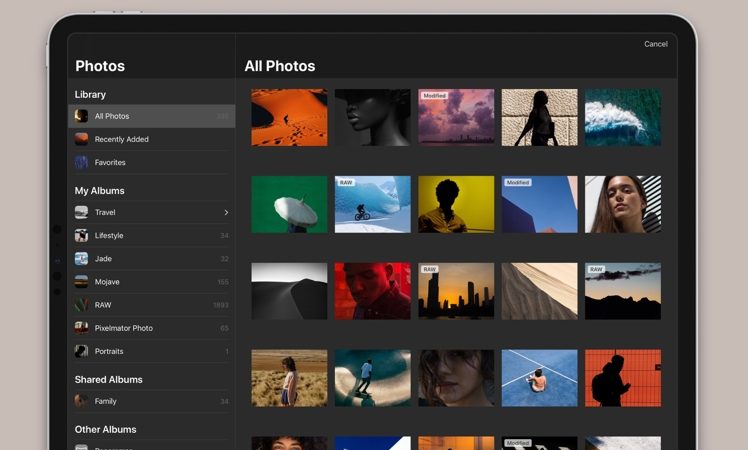The width and height of the screenshot is (748, 450).
Task: Click the Favorites album icon
Action: [x=81, y=162]
